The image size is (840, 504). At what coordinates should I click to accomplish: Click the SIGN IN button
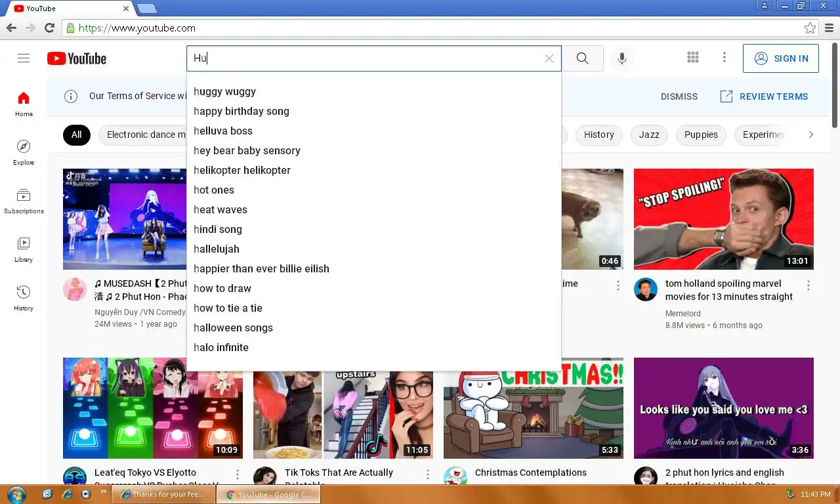click(781, 58)
